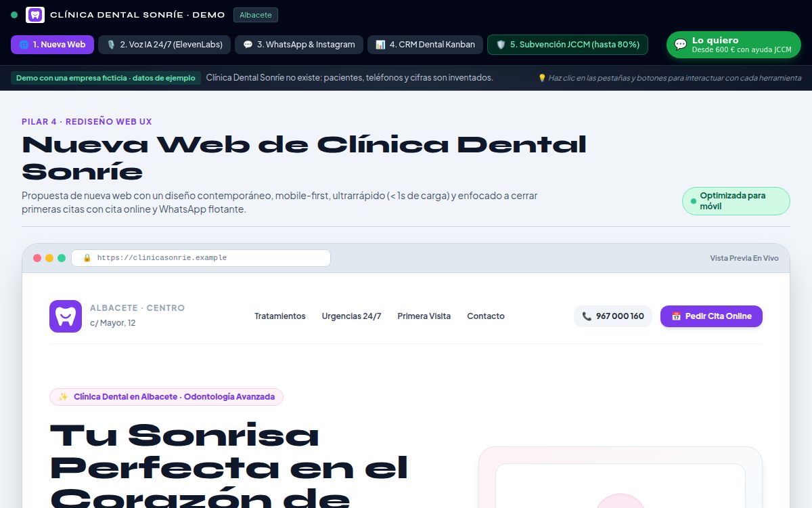
Task: Click the green dot in mock browser
Action: click(x=62, y=258)
